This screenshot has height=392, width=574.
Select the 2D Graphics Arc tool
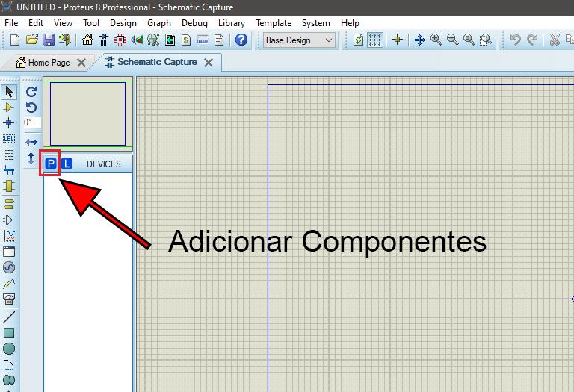pyautogui.click(x=9, y=364)
